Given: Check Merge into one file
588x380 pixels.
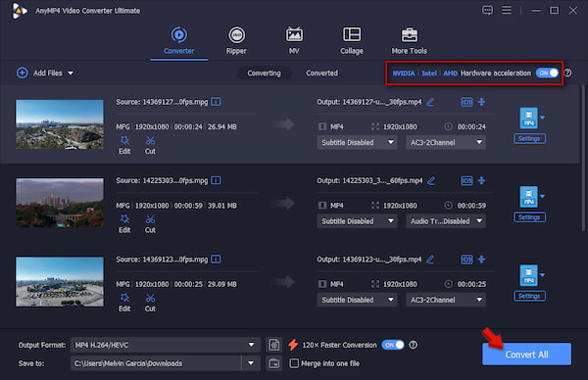Looking at the screenshot, I should pos(294,363).
